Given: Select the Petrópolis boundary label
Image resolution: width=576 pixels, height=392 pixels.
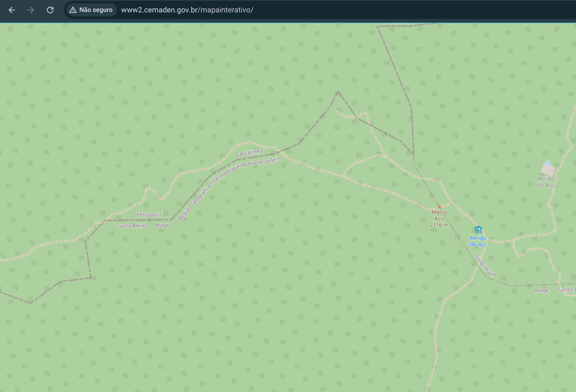Looking at the screenshot, I should point(149,215).
